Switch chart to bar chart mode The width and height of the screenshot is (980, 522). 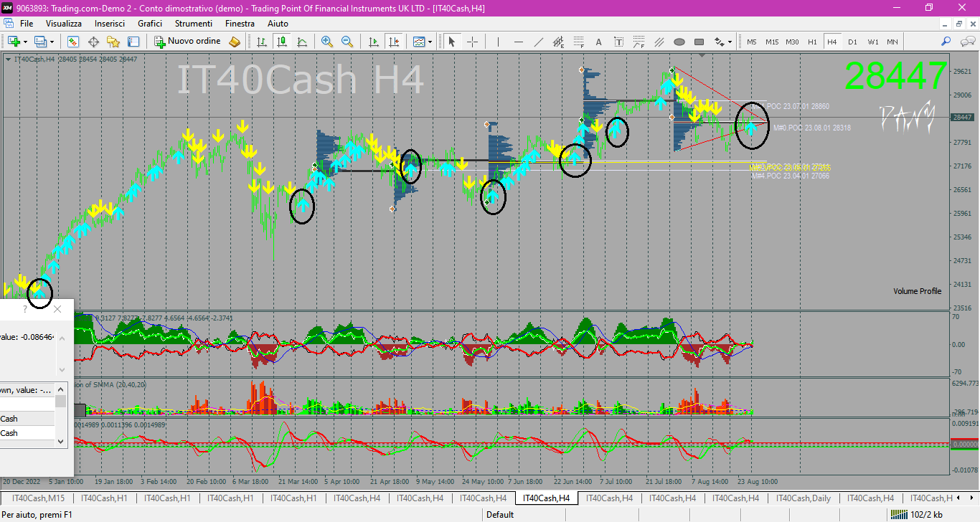tap(263, 42)
